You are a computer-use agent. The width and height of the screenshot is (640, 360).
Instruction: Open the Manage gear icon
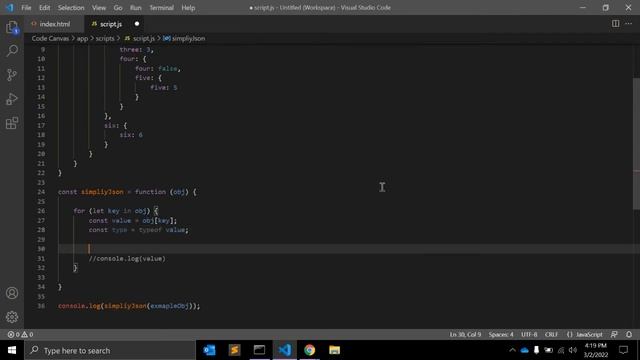(12, 317)
